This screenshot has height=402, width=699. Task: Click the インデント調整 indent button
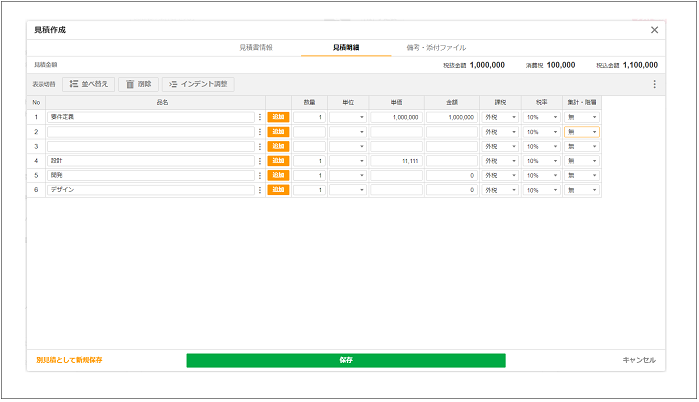198,84
